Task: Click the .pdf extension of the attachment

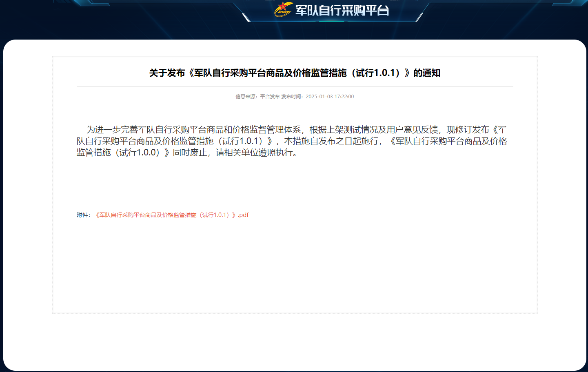Action: (x=243, y=215)
